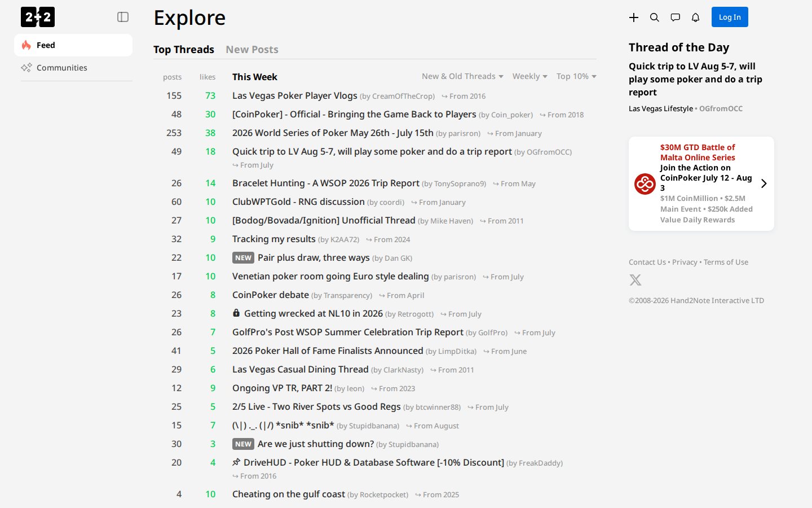Viewport: 812px width, 508px height.
Task: Click the X (Twitter) icon in footer
Action: pyautogui.click(x=636, y=280)
